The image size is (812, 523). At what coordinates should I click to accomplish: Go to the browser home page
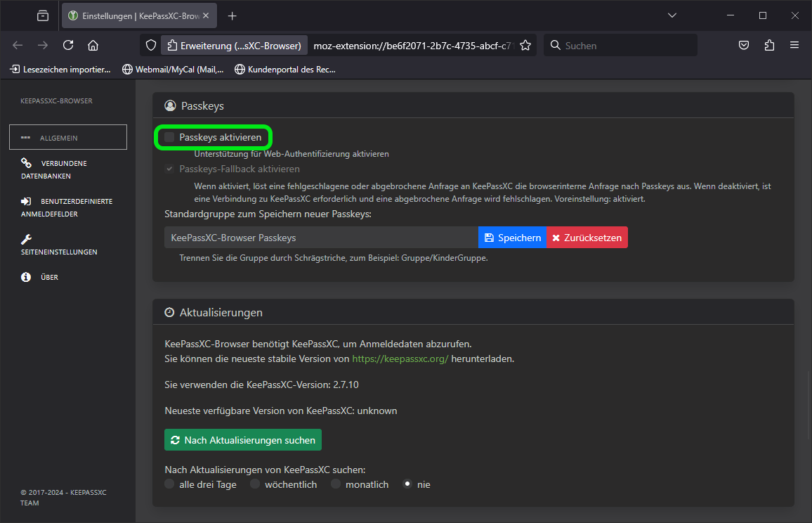tap(93, 46)
